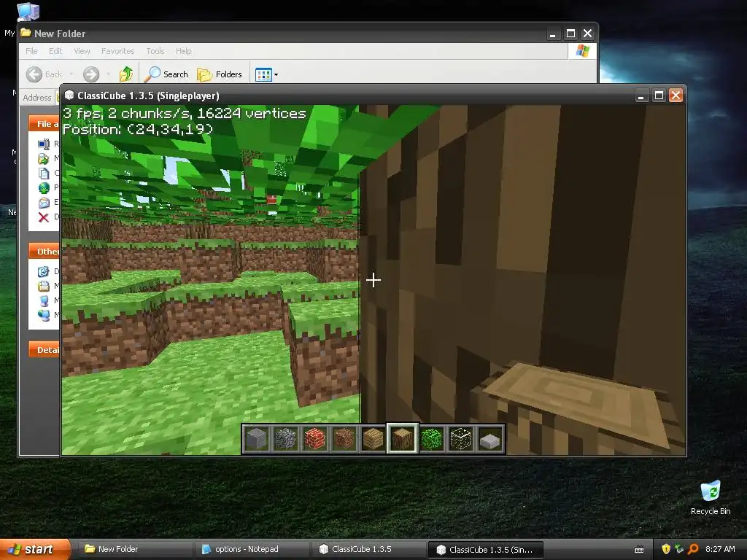
Task: Maximize the ClassiCube game window
Action: tap(659, 96)
